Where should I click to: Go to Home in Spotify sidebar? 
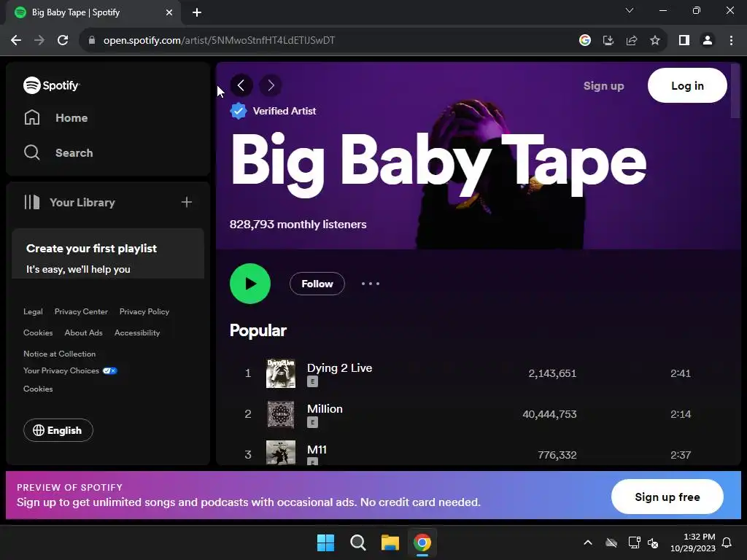(x=55, y=117)
